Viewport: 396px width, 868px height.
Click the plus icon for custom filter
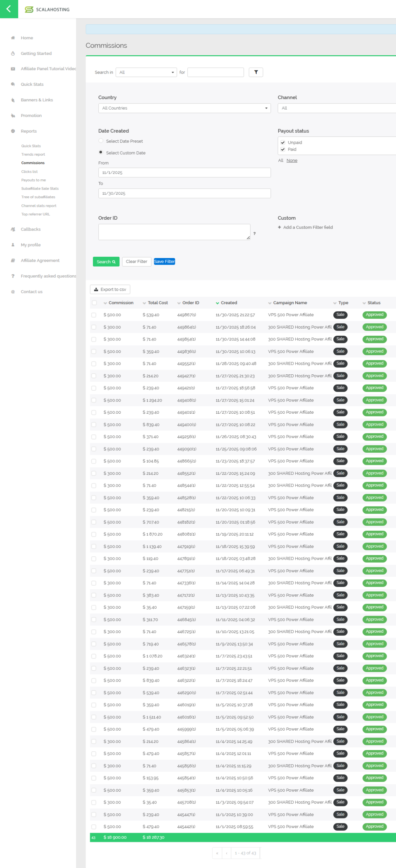click(280, 228)
